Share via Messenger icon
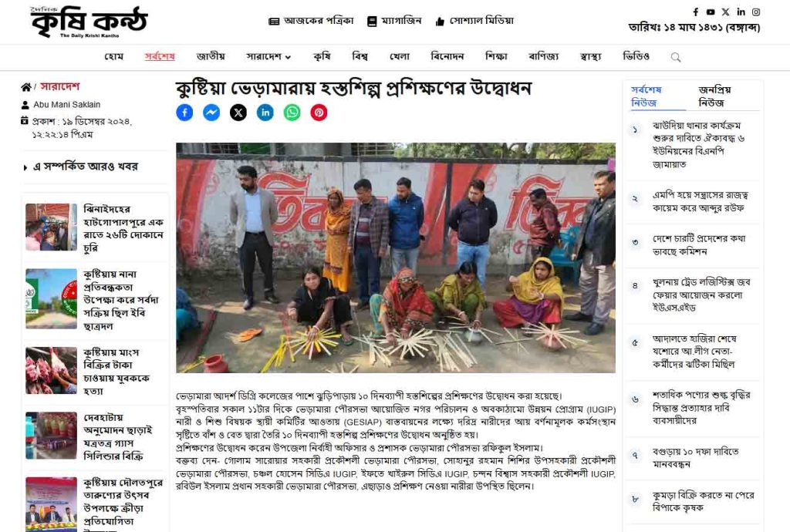The width and height of the screenshot is (790, 532). pyautogui.click(x=211, y=113)
